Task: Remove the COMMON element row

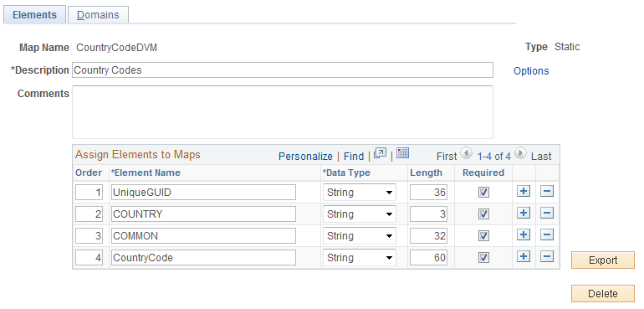Action: coord(547,235)
